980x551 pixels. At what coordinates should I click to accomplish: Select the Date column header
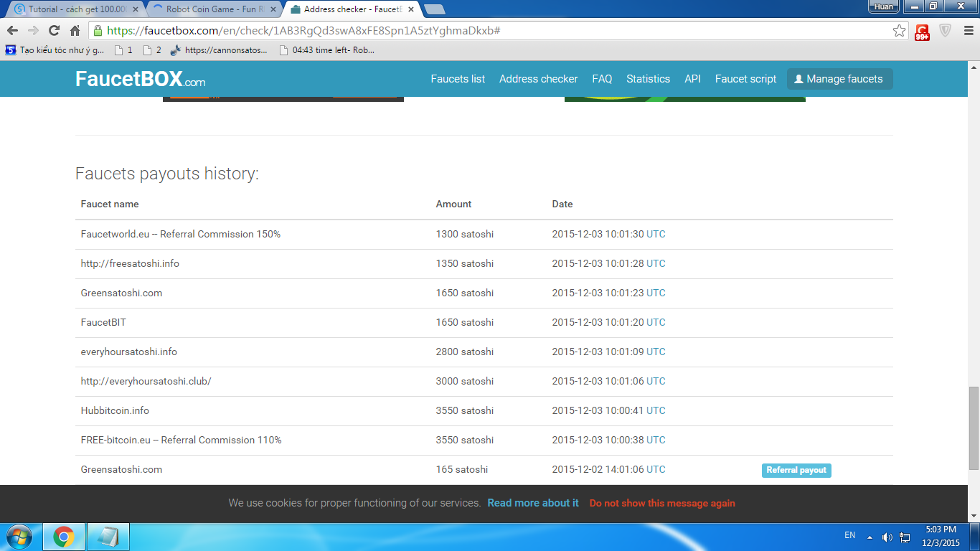tap(562, 204)
